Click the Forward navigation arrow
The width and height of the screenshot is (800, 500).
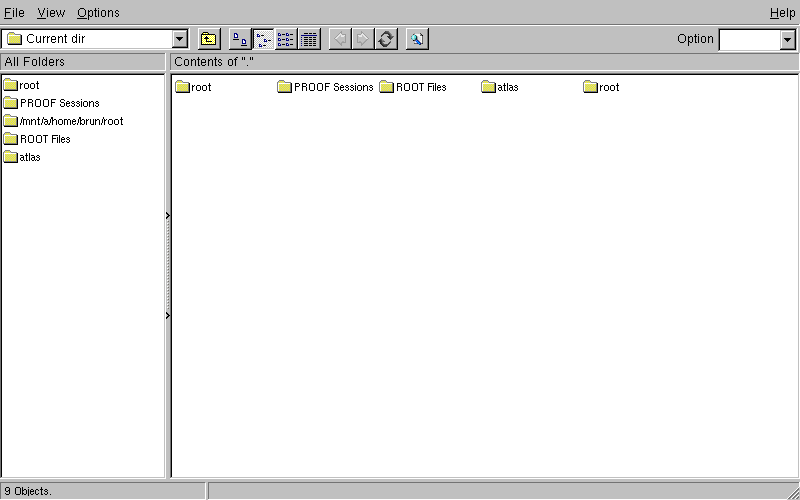[x=363, y=39]
